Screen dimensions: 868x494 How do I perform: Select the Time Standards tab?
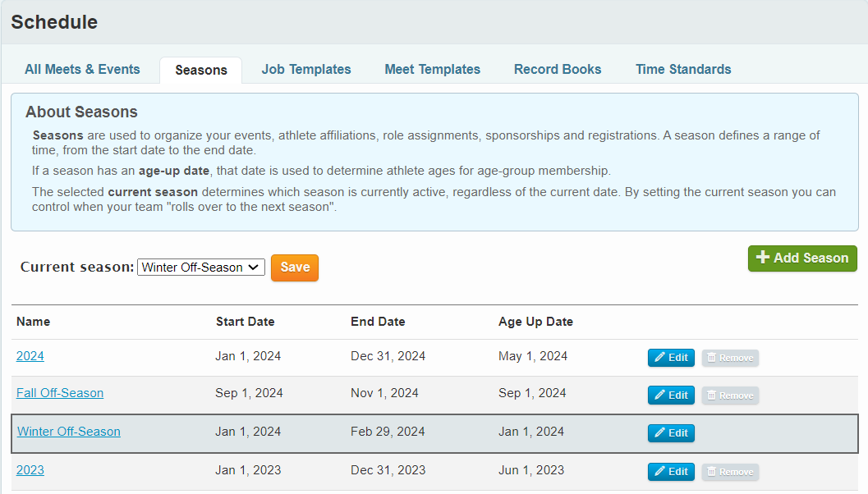point(683,70)
